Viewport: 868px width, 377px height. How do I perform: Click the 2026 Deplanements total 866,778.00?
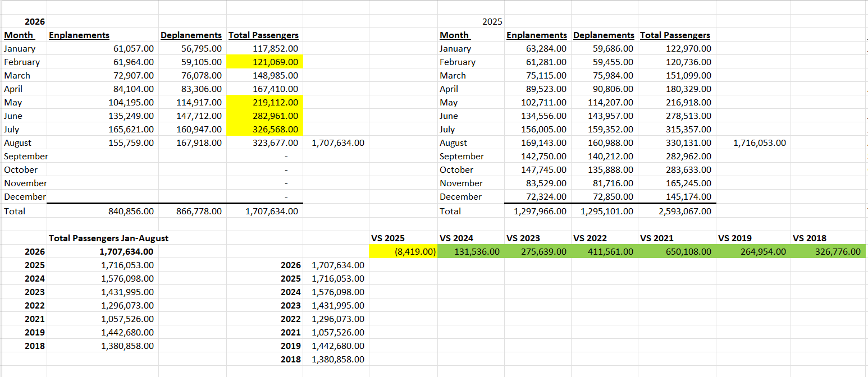pyautogui.click(x=193, y=212)
